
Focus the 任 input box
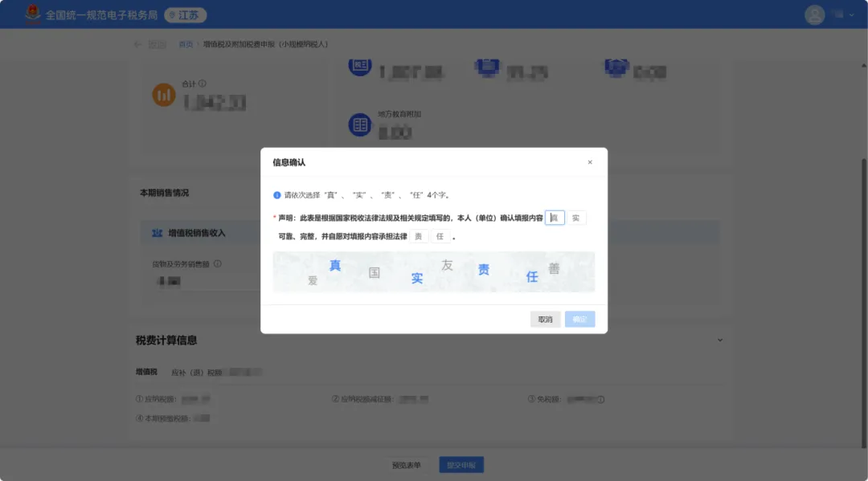(440, 237)
